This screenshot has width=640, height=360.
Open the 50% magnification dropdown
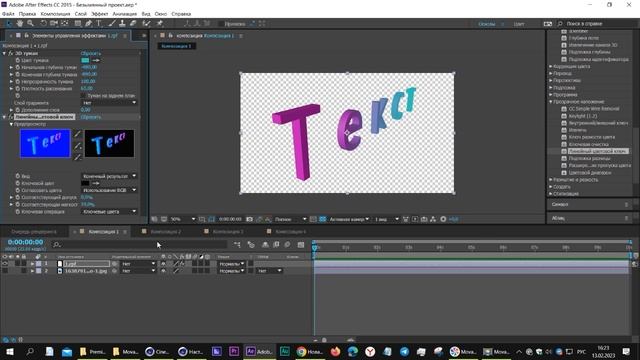(182, 219)
